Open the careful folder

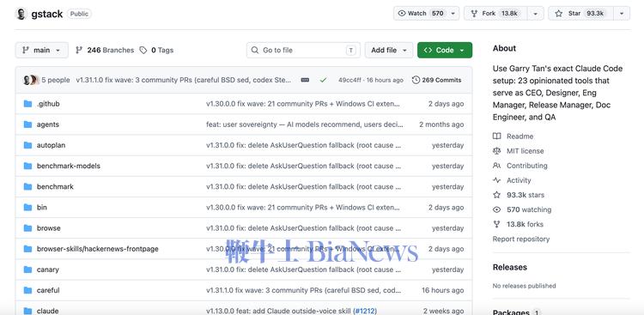pos(48,290)
